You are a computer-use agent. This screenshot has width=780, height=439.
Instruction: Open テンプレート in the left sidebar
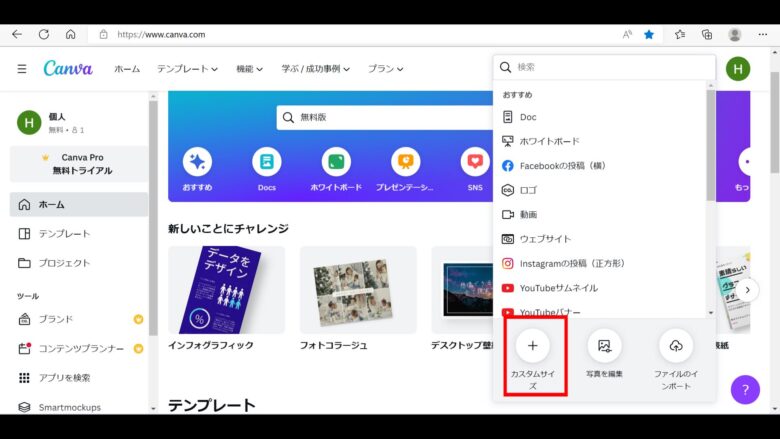tap(79, 234)
